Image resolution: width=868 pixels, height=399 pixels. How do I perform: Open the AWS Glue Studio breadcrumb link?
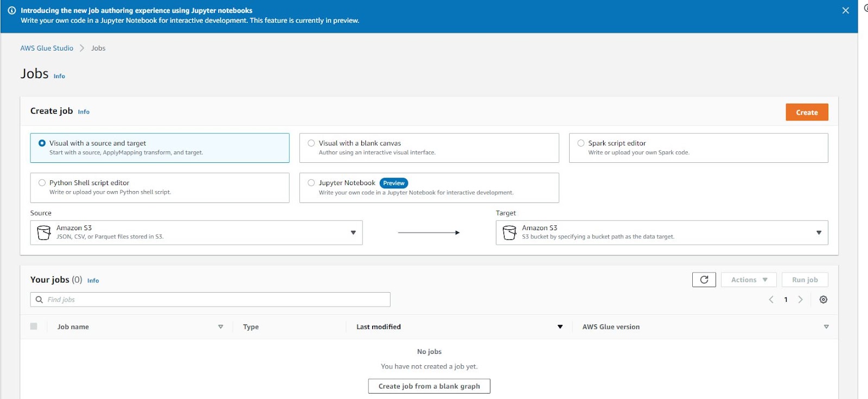tap(47, 48)
